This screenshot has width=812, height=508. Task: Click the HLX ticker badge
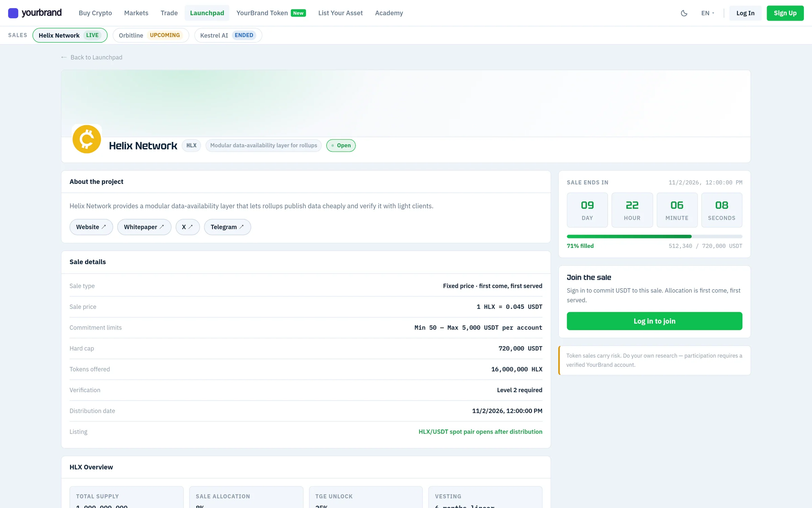tap(191, 145)
